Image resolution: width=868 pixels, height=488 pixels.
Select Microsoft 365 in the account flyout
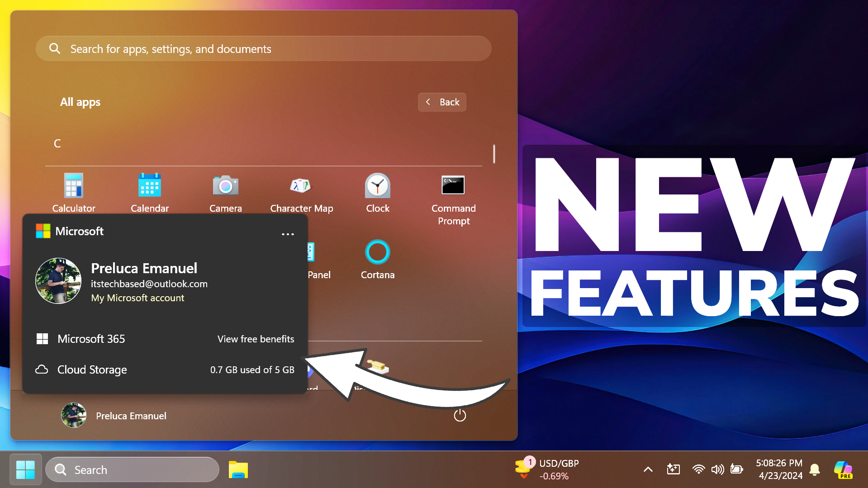click(91, 338)
